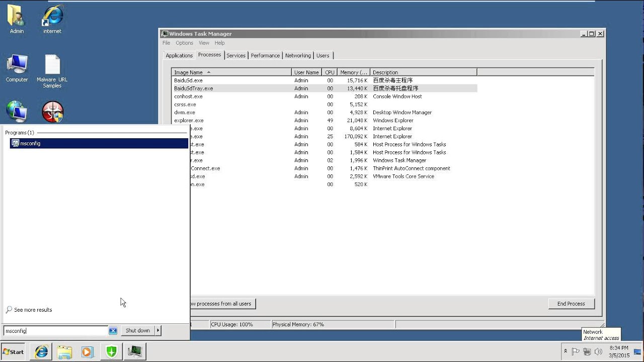
Task: Sort by User Name column header
Action: 306,72
